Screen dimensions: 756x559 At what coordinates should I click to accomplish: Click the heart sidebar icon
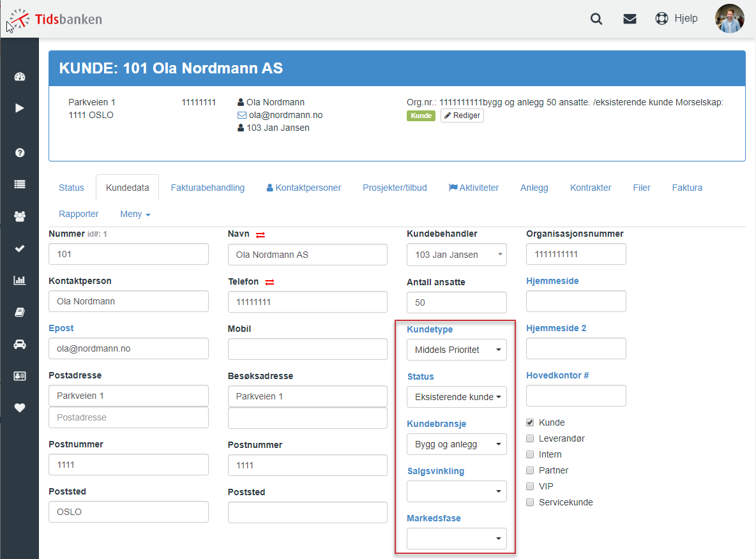(20, 408)
